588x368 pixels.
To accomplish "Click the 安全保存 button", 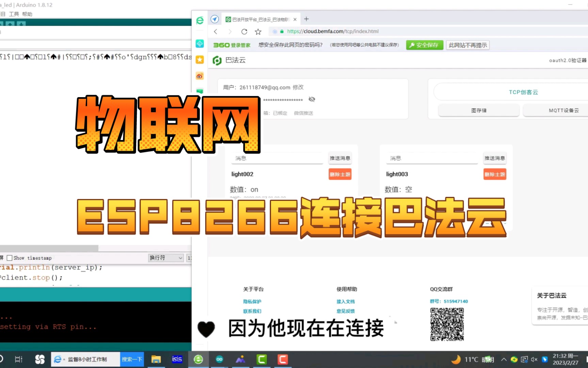I will click(424, 45).
